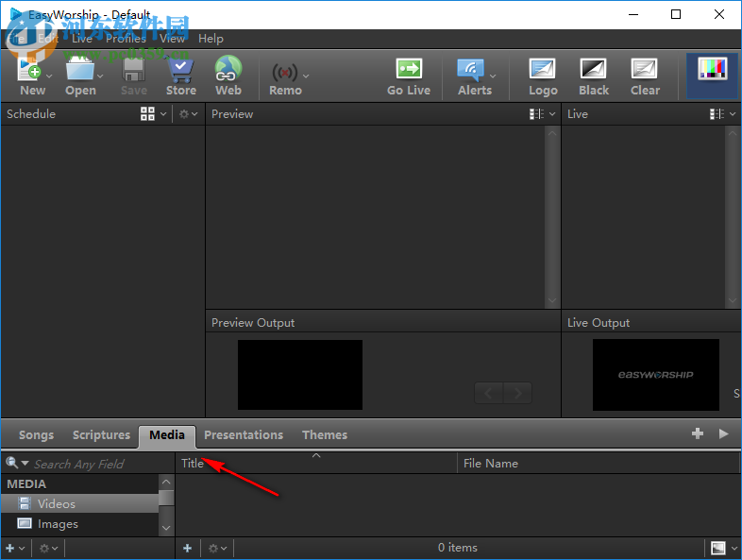Open the Alerts icon
This screenshot has width=742, height=560.
click(470, 69)
